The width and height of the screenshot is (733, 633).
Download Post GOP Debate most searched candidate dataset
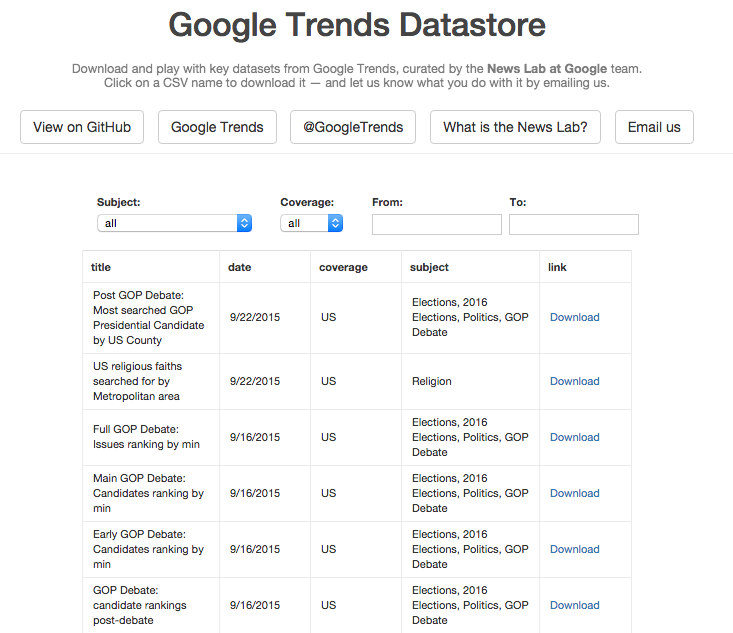pos(575,317)
